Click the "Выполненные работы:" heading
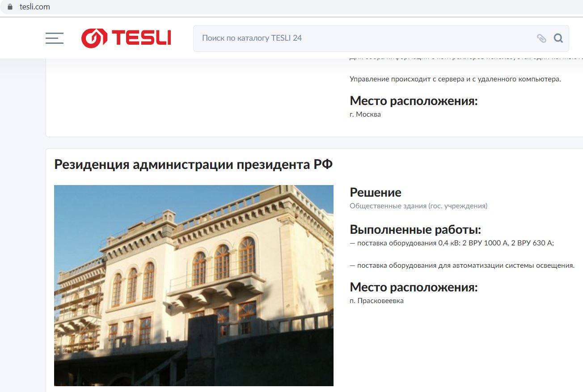The width and height of the screenshot is (583, 392). coord(415,230)
